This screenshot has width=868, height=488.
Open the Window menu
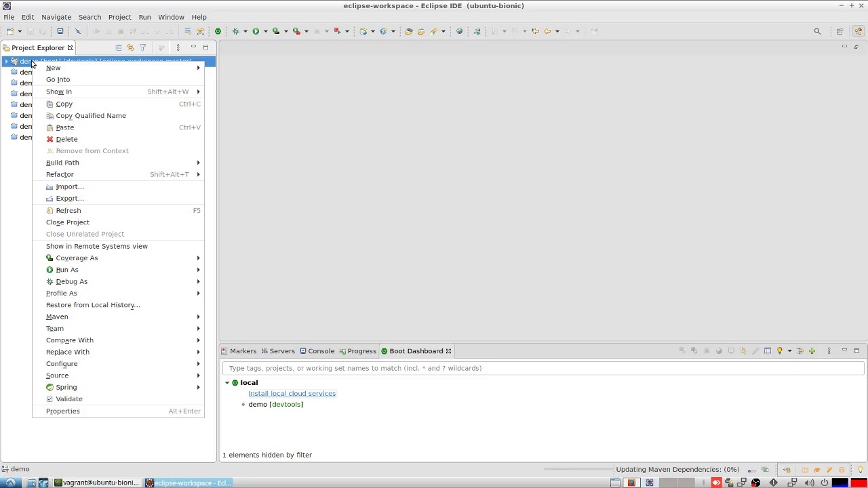(x=171, y=17)
